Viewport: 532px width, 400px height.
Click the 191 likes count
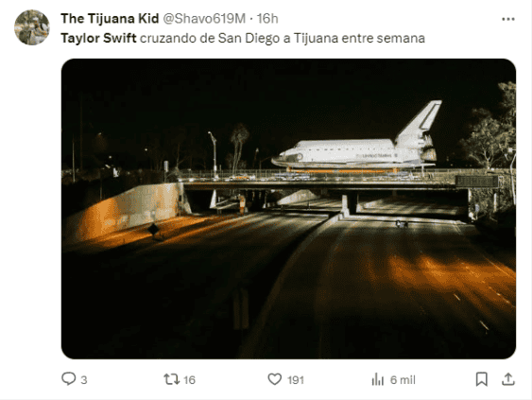pos(296,379)
